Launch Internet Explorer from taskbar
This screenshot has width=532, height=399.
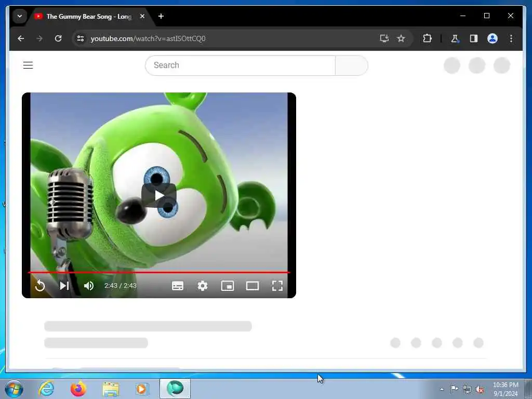46,389
